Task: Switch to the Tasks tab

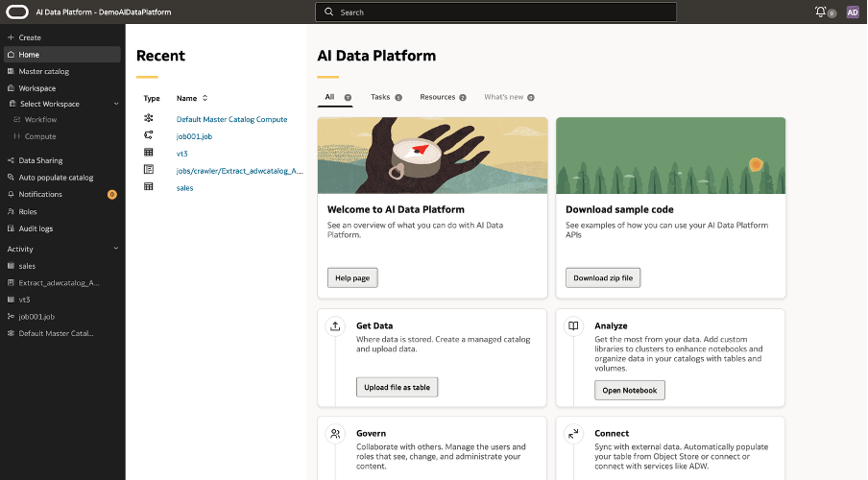Action: [386, 97]
